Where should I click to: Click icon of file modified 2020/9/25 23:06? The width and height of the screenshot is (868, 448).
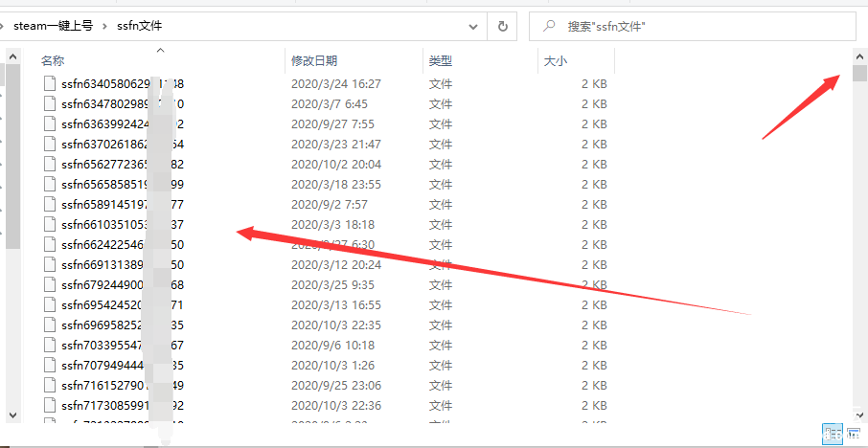click(50, 385)
